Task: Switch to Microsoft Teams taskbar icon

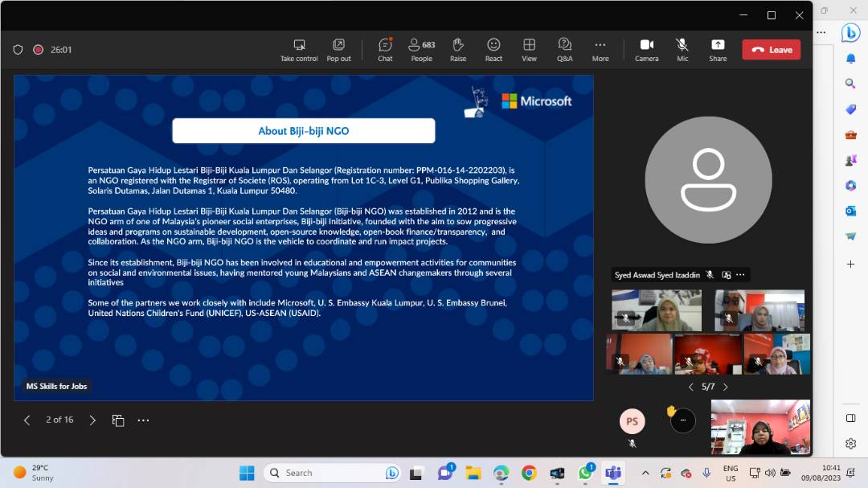Action: point(613,473)
